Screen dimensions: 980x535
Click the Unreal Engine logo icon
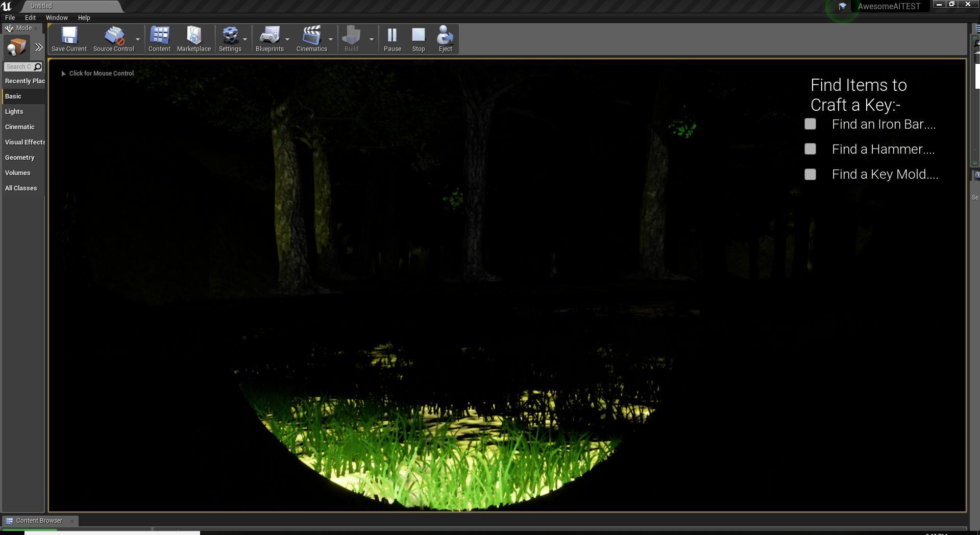(x=6, y=6)
